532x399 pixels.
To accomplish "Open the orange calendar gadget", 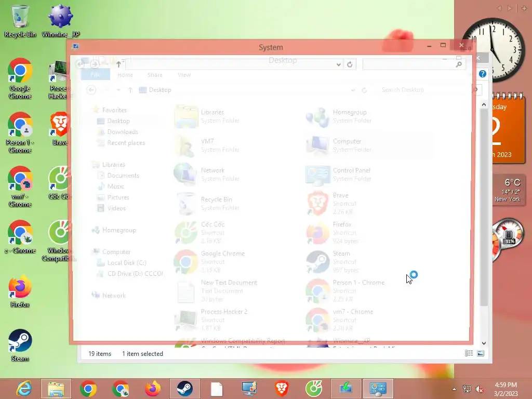I will pyautogui.click(x=508, y=128).
